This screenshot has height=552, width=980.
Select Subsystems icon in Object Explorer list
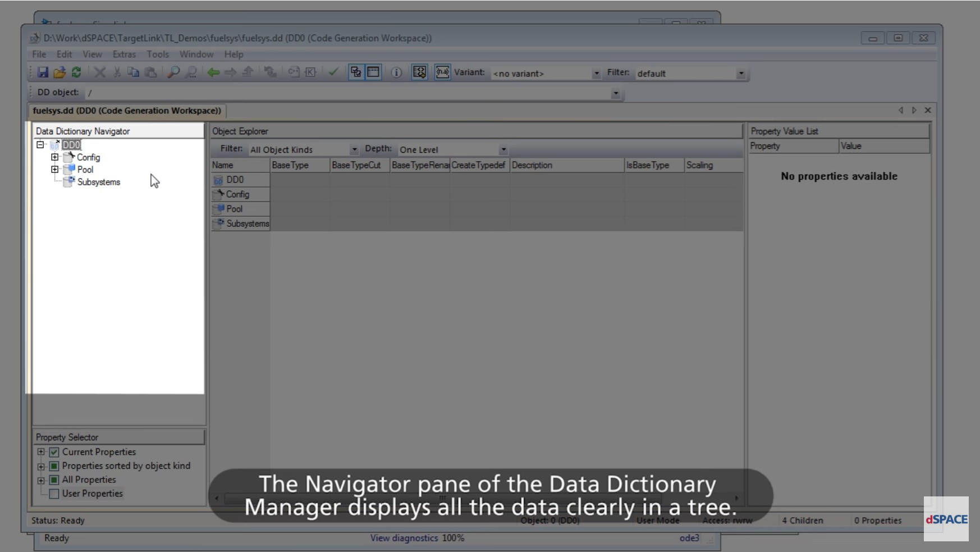pos(218,223)
